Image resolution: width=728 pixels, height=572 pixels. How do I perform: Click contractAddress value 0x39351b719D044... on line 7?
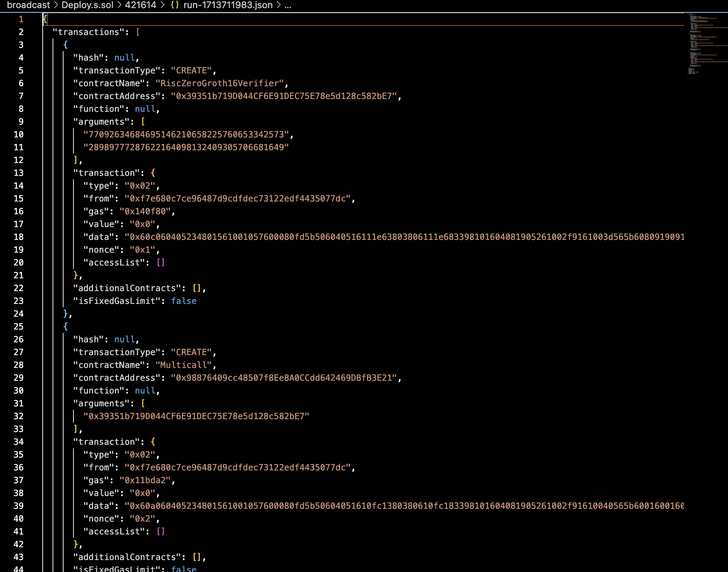click(284, 96)
